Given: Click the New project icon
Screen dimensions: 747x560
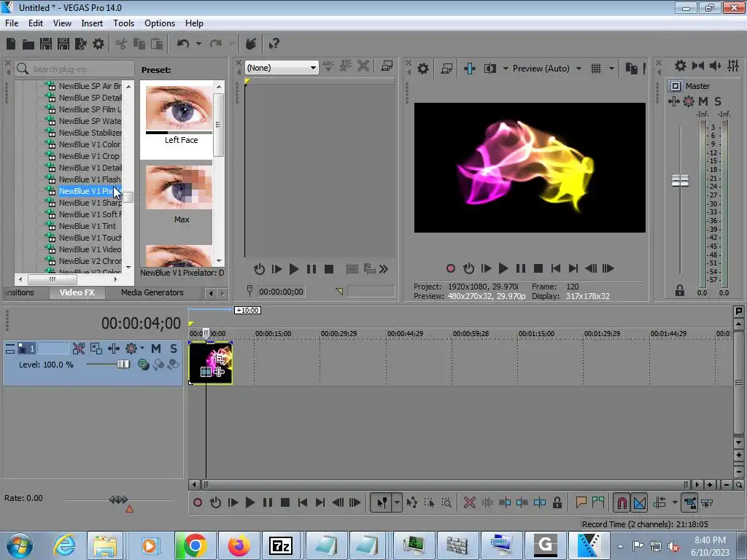Looking at the screenshot, I should tap(11, 44).
